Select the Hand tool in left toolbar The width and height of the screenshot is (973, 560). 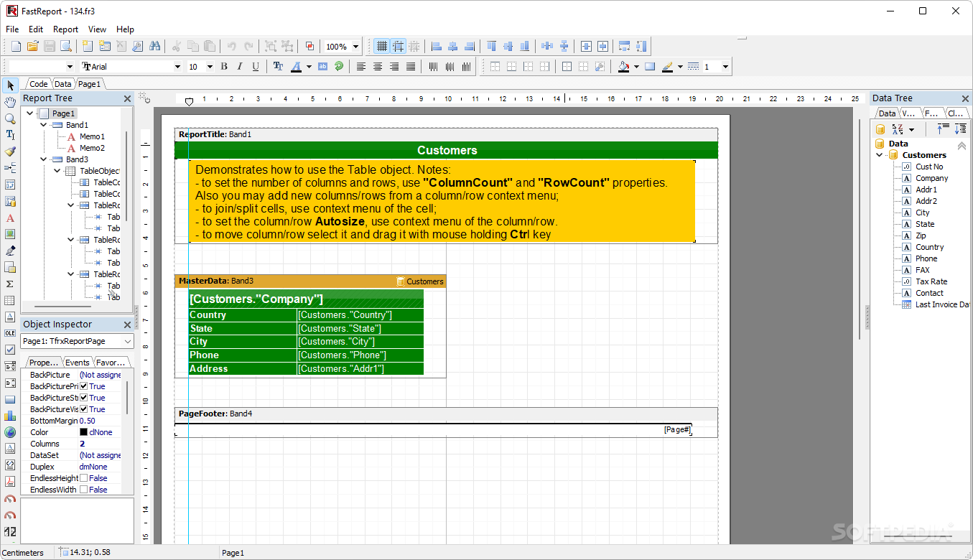point(10,102)
